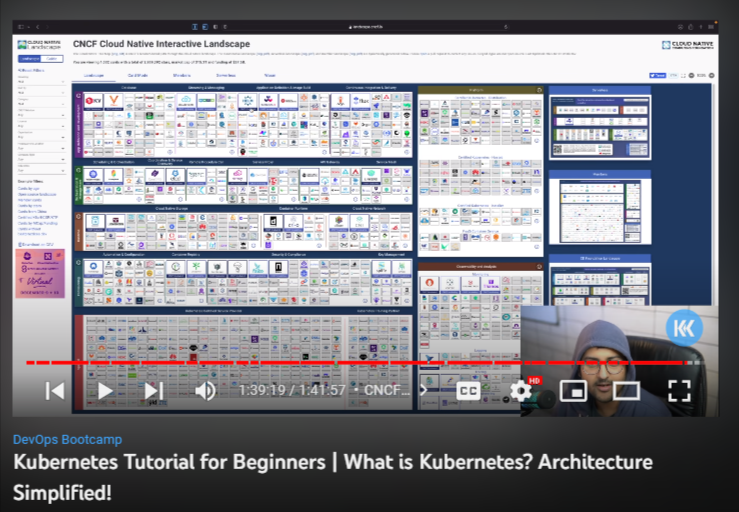739x512 pixels.
Task: Select the Landscape view toggle button
Action: coord(29,59)
